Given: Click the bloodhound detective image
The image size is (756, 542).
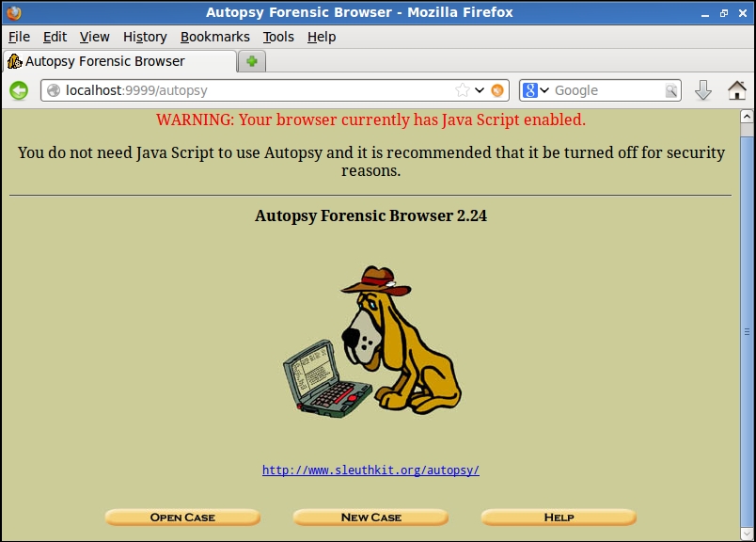Looking at the screenshot, I should click(371, 342).
